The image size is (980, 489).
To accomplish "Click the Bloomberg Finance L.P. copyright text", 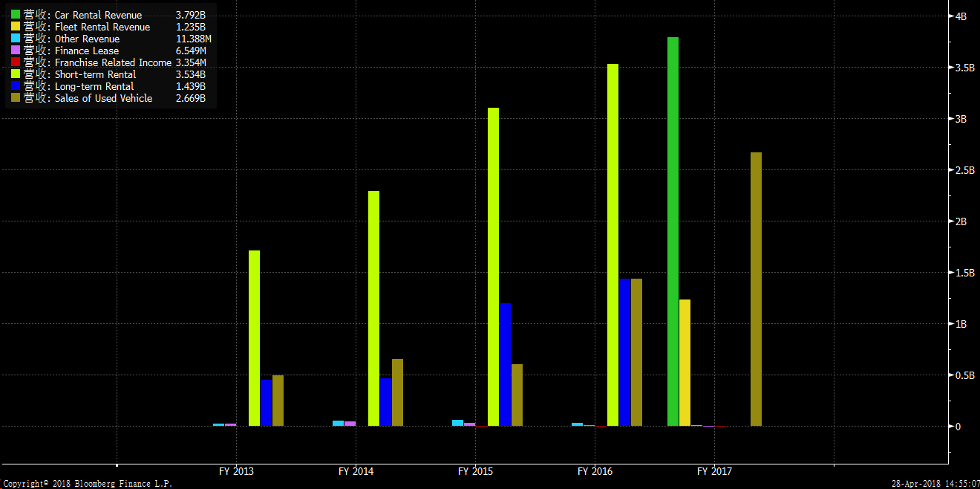I will 87,484.
